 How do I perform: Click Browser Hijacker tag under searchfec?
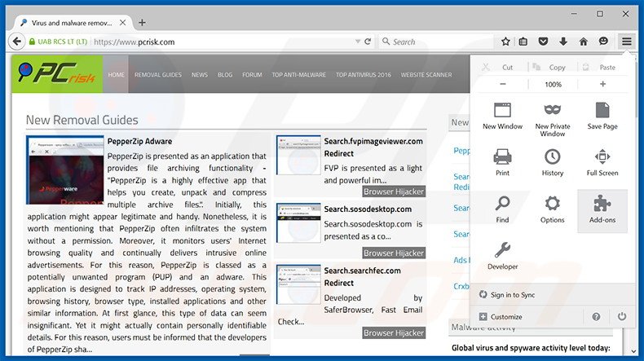394,332
